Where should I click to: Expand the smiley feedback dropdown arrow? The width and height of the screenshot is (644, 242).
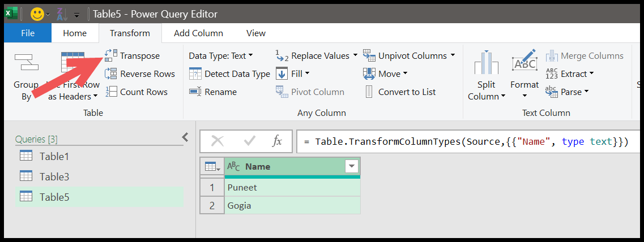click(x=48, y=15)
